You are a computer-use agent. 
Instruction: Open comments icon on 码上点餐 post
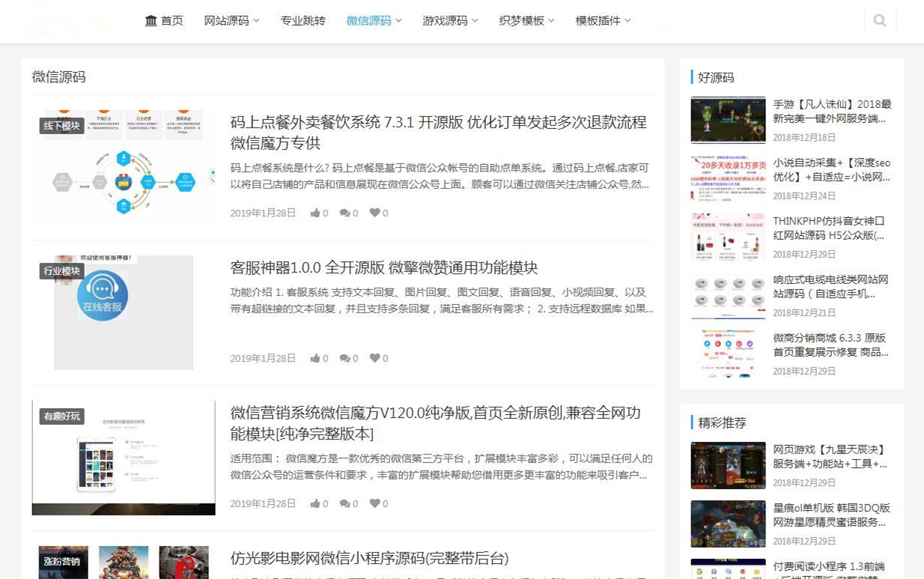[x=344, y=213]
